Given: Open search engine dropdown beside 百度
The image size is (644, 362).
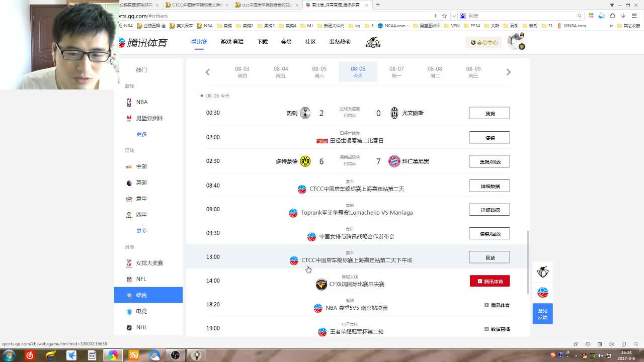Looking at the screenshot, I should pyautogui.click(x=454, y=16).
